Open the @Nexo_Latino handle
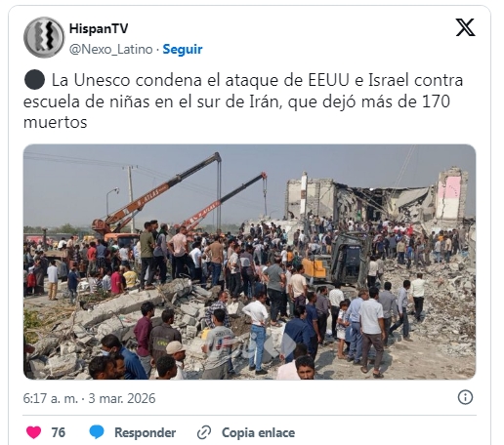The height and width of the screenshot is (445, 504). tap(110, 50)
